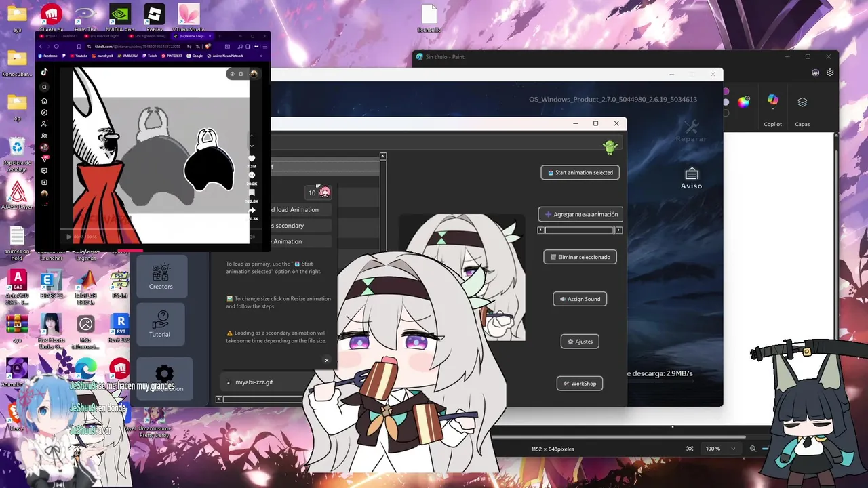Share the TikTok video with arrow icon
Screen dimensions: 868x488
pyautogui.click(x=252, y=210)
